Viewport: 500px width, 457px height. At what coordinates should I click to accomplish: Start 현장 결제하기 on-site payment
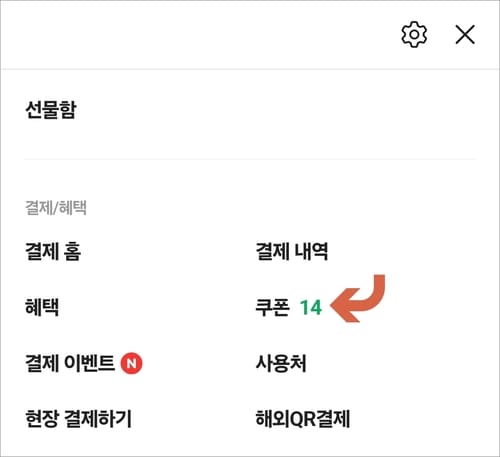78,419
